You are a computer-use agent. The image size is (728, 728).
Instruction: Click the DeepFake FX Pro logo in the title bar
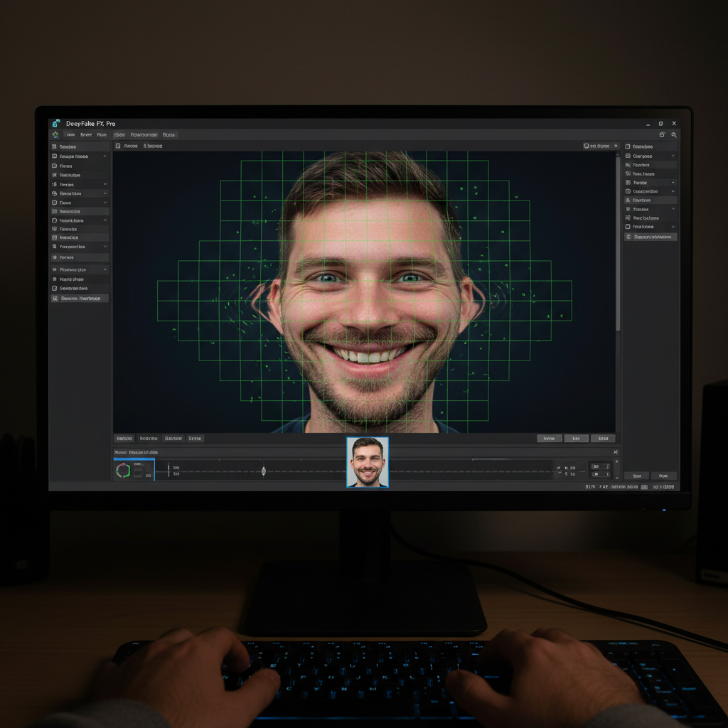(56, 123)
